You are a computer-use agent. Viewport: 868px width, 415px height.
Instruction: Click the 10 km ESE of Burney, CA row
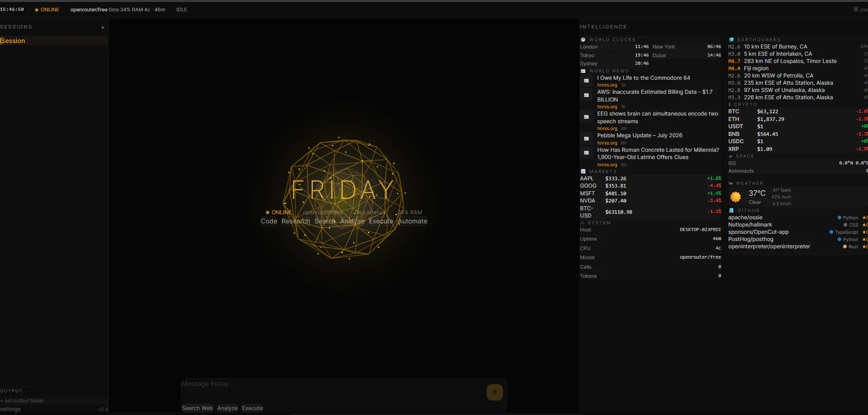[798, 47]
